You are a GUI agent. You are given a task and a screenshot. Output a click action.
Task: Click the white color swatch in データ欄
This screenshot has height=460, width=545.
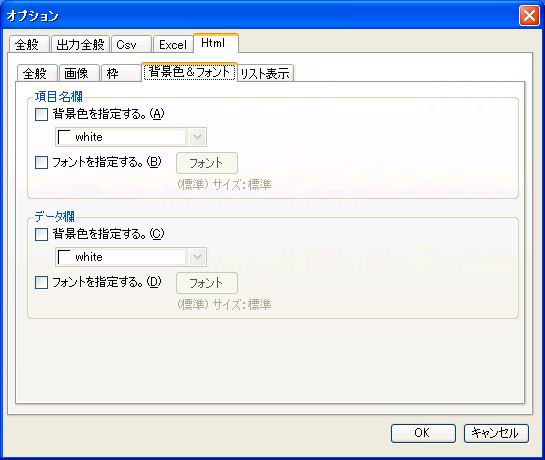pyautogui.click(x=64, y=257)
